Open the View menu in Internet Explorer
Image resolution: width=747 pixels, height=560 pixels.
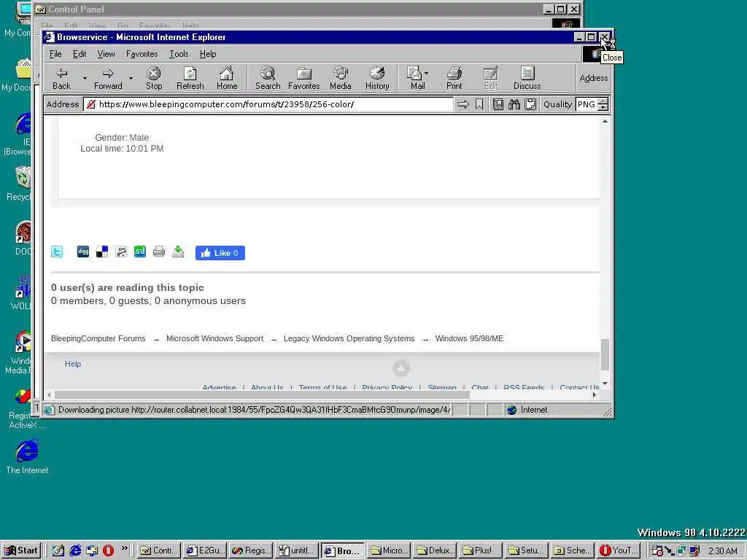(106, 54)
